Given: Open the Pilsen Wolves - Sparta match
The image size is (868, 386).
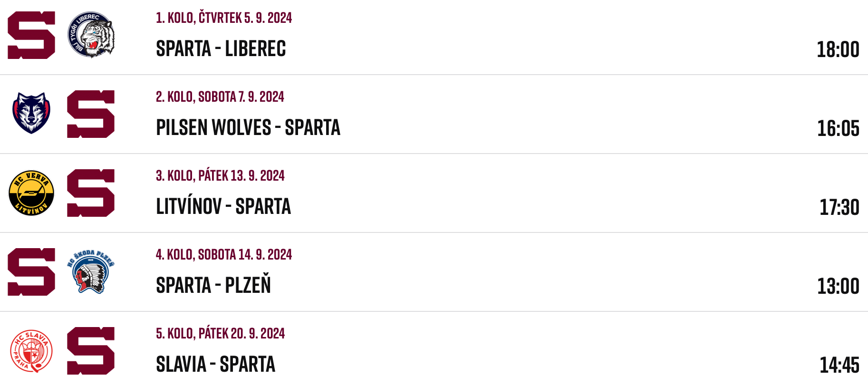Looking at the screenshot, I should point(248,127).
